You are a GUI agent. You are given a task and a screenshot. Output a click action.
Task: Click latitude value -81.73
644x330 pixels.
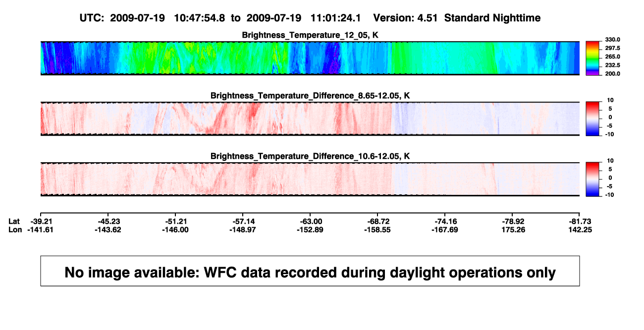(580, 221)
